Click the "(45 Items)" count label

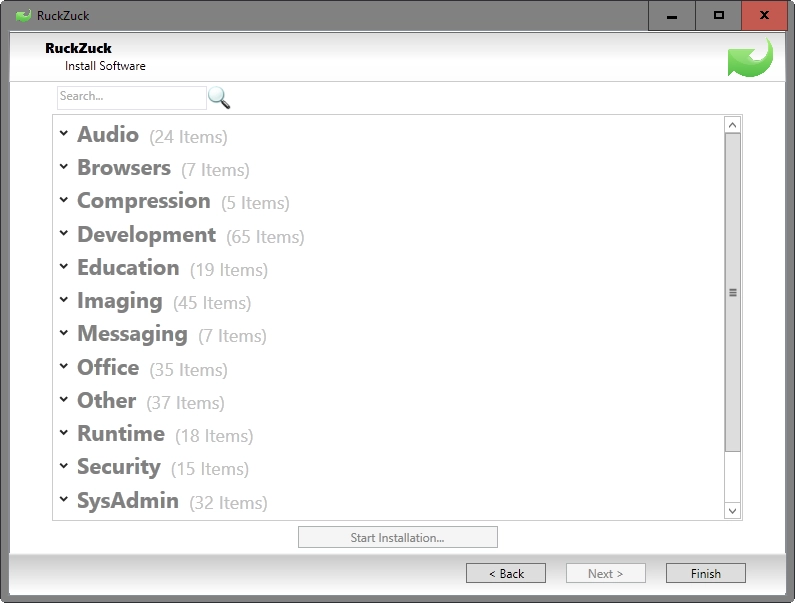point(212,303)
